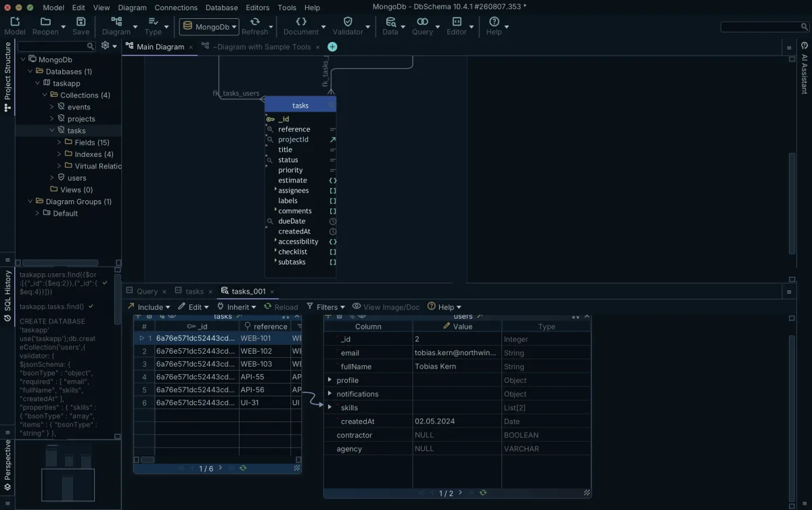812x510 pixels.
Task: Click the tasks table horizontal scrollbar
Action: point(148,459)
